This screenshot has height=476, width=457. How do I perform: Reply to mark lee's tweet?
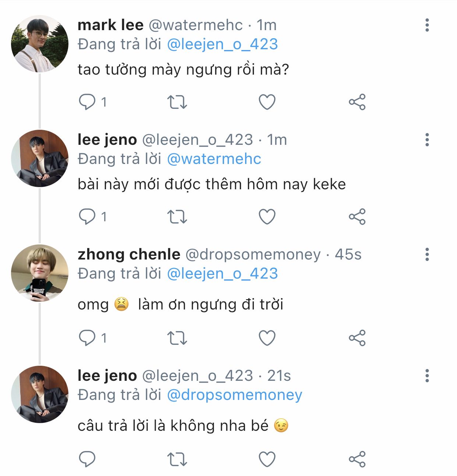[87, 102]
